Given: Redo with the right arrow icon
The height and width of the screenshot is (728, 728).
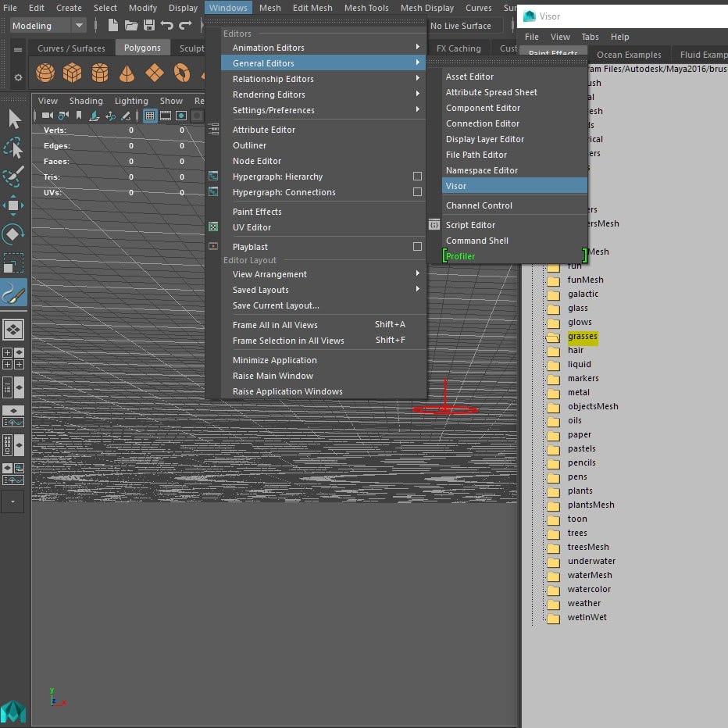Looking at the screenshot, I should (x=185, y=25).
